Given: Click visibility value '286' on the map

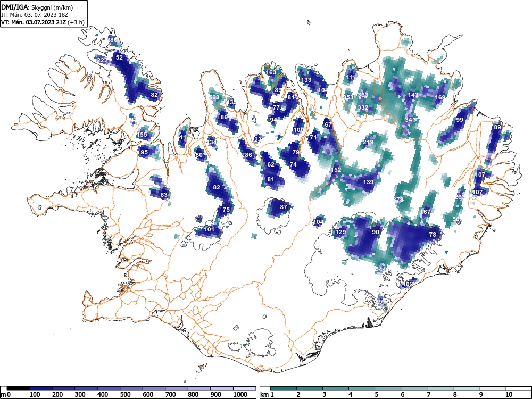Looking at the screenshot, I should click(x=112, y=40).
